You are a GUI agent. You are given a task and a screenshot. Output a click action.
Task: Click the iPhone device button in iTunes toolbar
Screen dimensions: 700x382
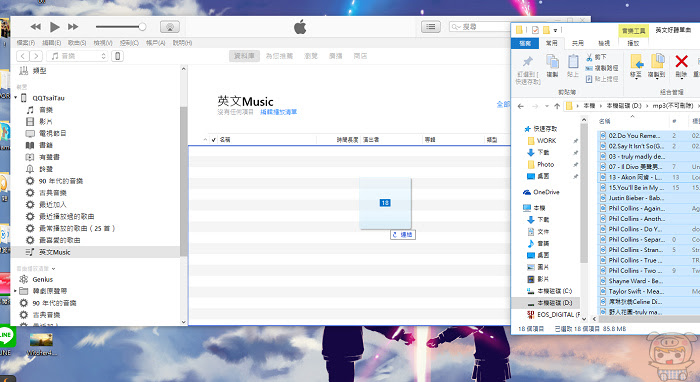(117, 56)
